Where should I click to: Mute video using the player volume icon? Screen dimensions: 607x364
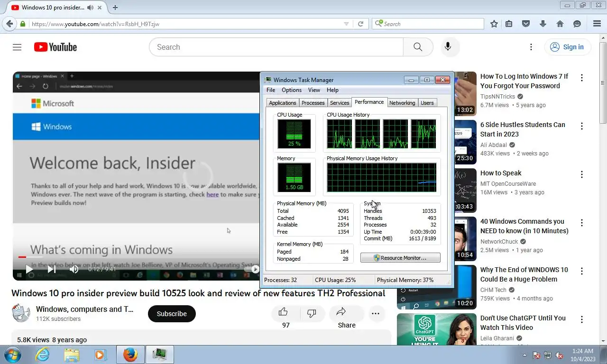point(74,269)
